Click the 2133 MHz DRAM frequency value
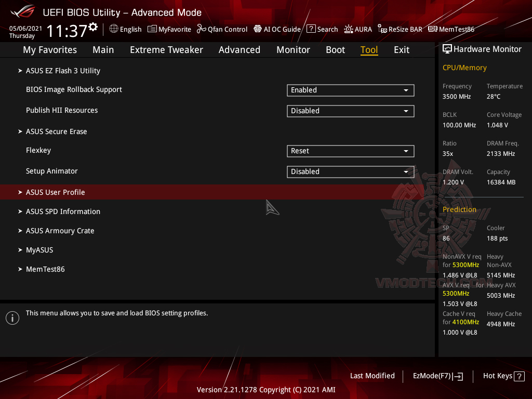 point(501,154)
